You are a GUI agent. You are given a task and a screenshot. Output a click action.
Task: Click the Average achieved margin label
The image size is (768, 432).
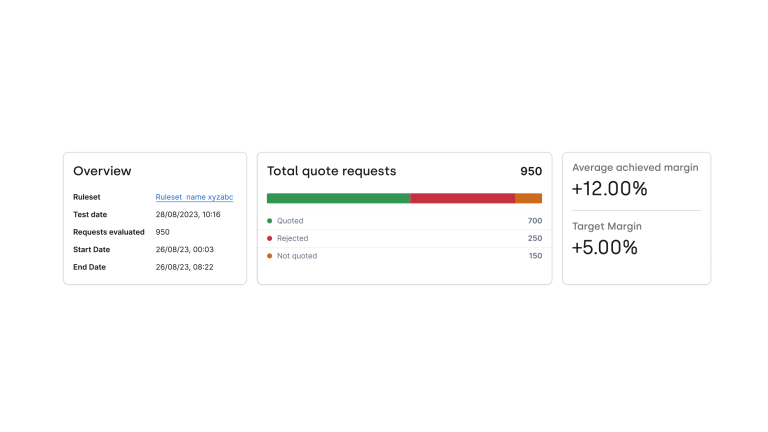tap(635, 168)
